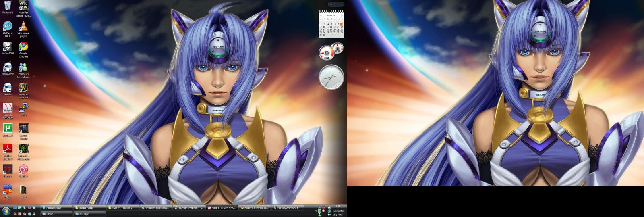644x217 pixels.
Task: Open Adobe Reader 9 shortcut
Action: 7,149
